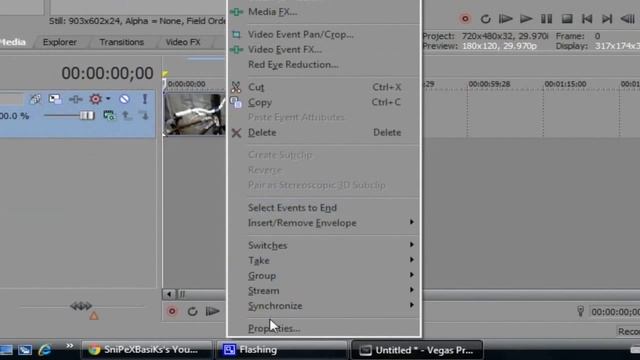Screen dimensions: 640x360
Task: Click timeline Play From Start button
Action: [x=213, y=311]
